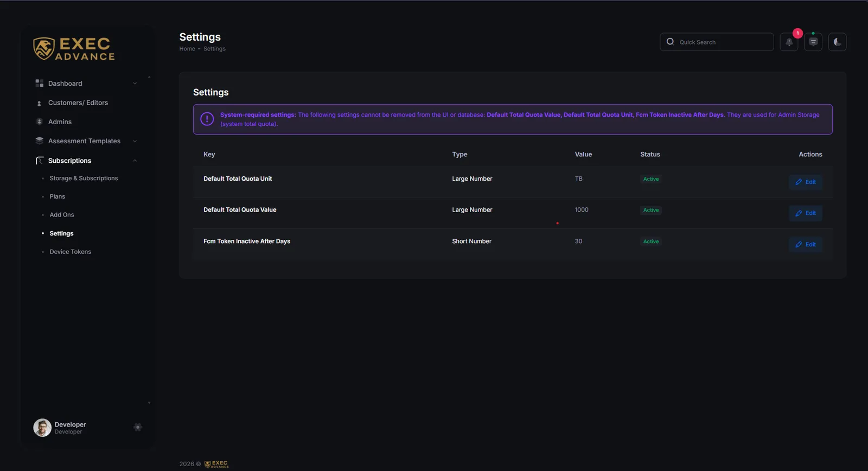Screen dimensions: 868x471
Task: Expand the Assessment Templates chevron
Action: 135,141
